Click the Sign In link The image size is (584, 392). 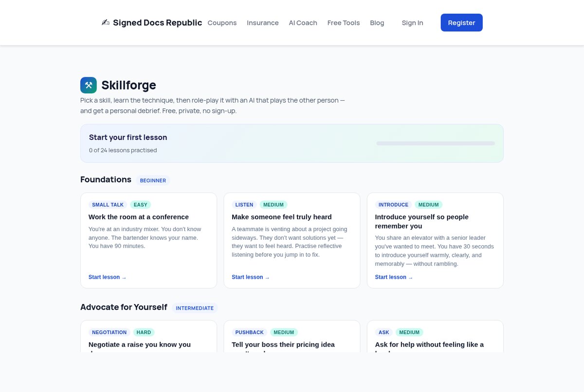click(413, 23)
